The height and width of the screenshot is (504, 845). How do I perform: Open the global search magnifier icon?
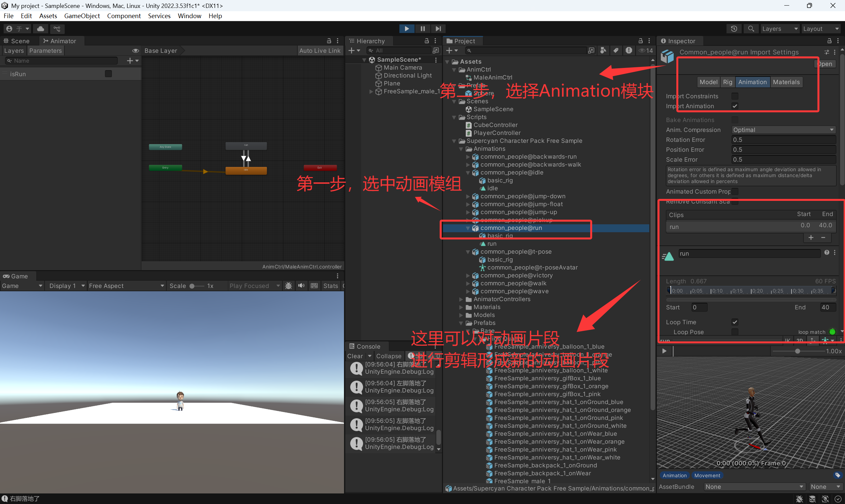click(x=751, y=29)
